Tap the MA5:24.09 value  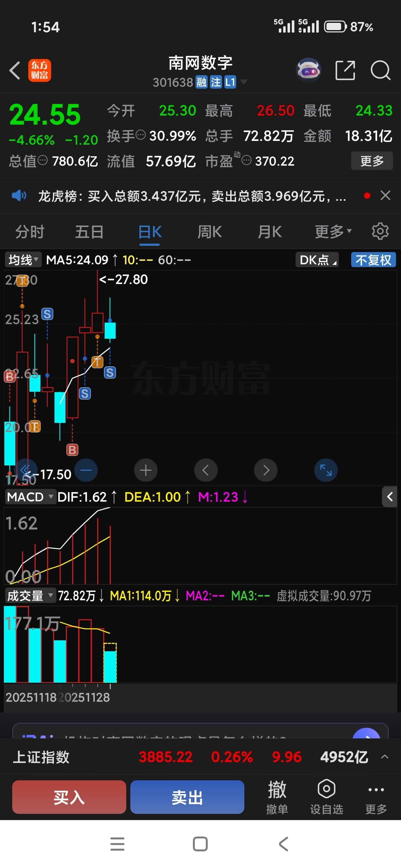point(77,260)
